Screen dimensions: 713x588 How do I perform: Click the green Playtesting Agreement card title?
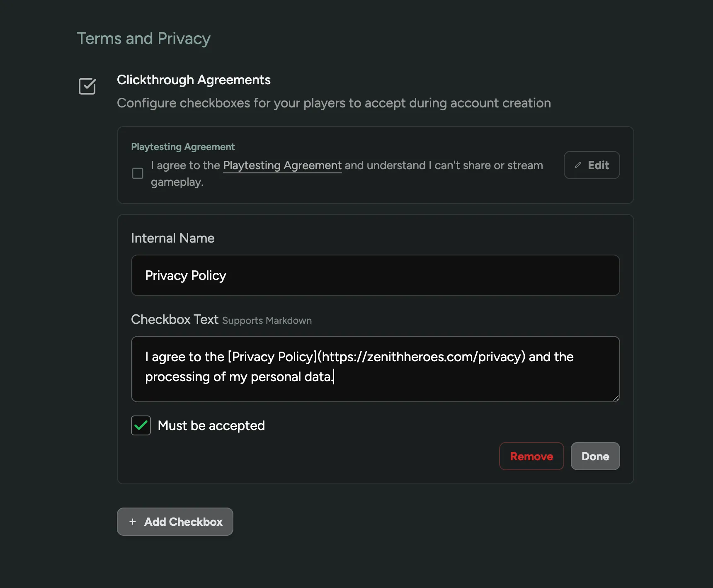pos(183,147)
